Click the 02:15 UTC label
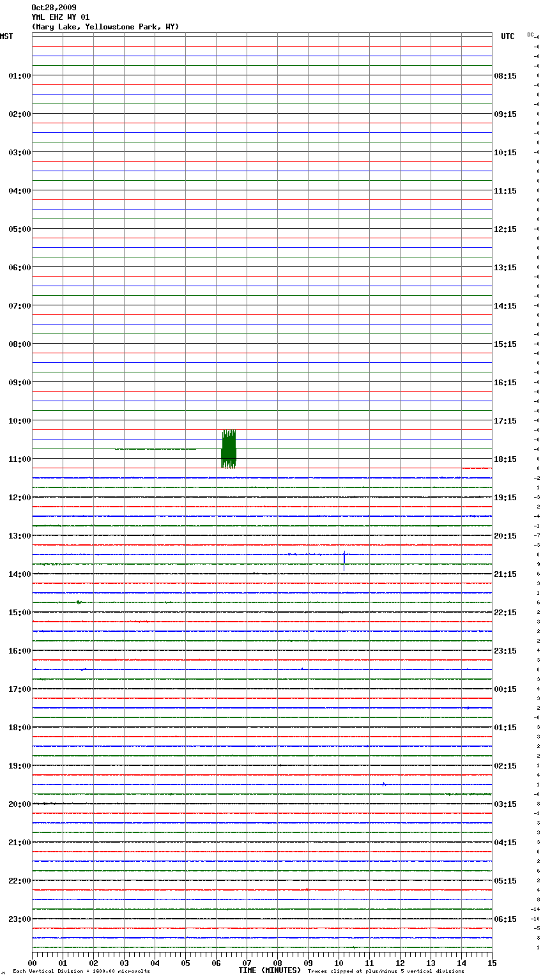Viewport: 543px width, 980px height. click(505, 766)
